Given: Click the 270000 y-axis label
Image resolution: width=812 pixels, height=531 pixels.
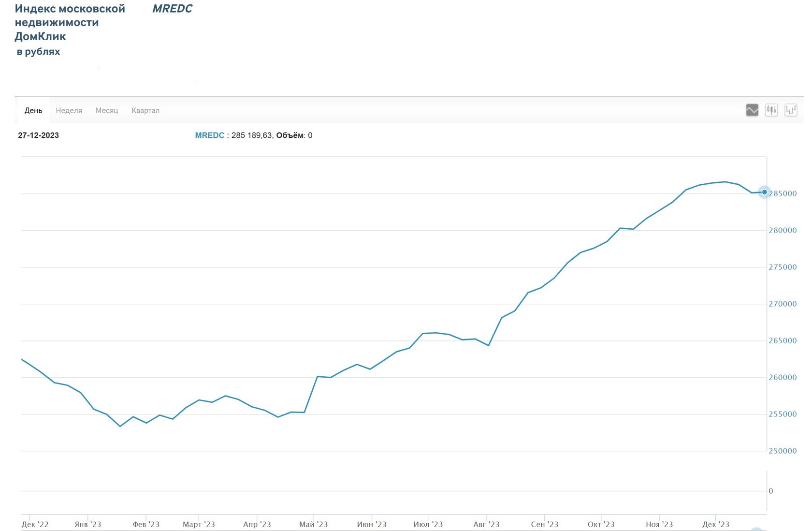Looking at the screenshot, I should pos(783,304).
